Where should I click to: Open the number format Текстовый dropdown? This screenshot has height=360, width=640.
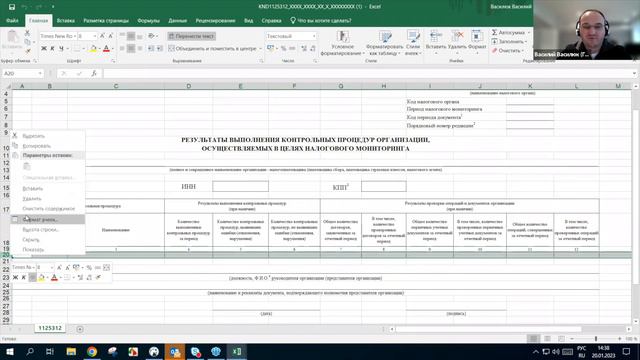pos(314,36)
